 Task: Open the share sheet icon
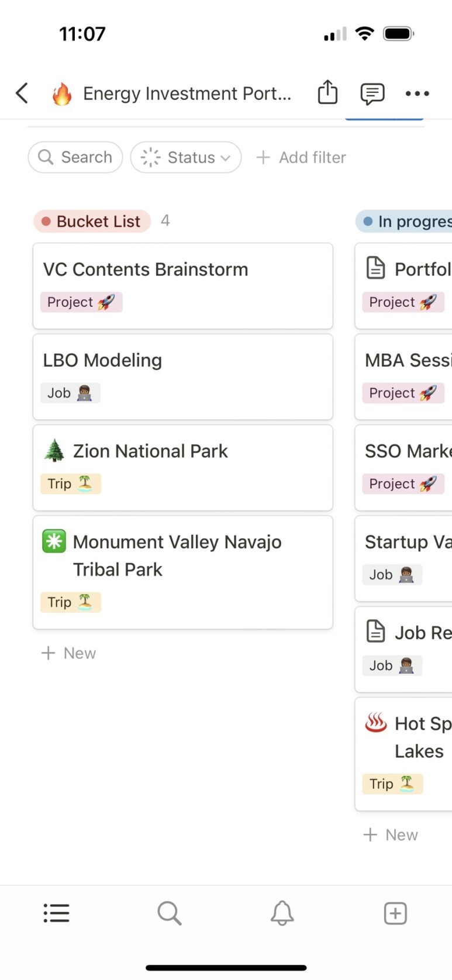[327, 92]
